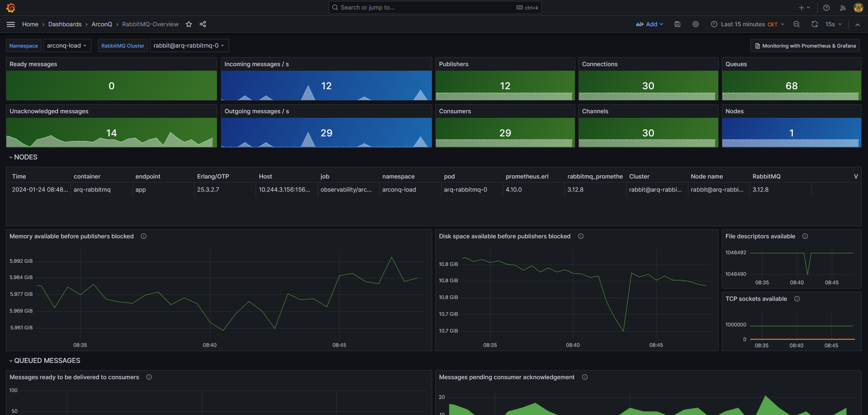Open the 15s refresh interval dropdown
Screen dimensions: 868x415
(833, 24)
